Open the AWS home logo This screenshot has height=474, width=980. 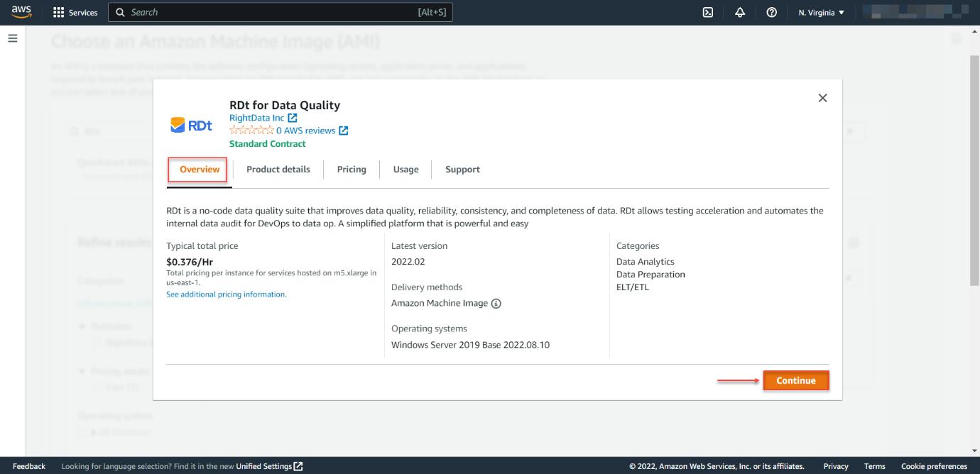21,12
